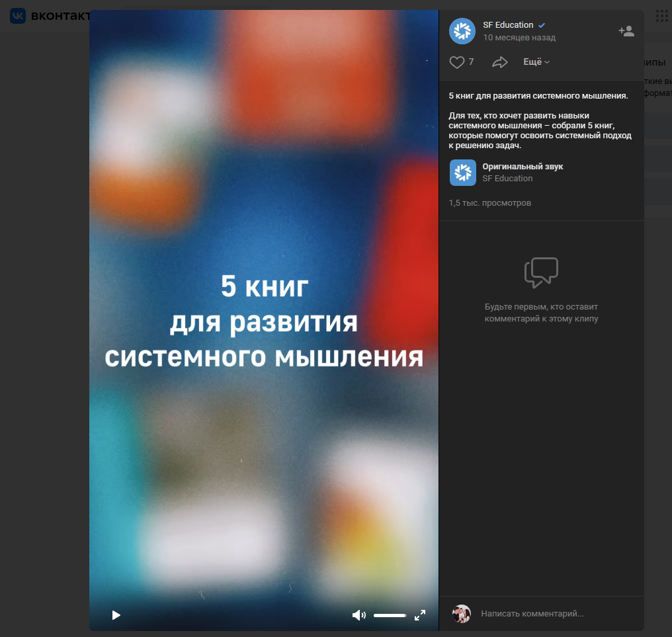Subscribe using the add person icon

626,31
